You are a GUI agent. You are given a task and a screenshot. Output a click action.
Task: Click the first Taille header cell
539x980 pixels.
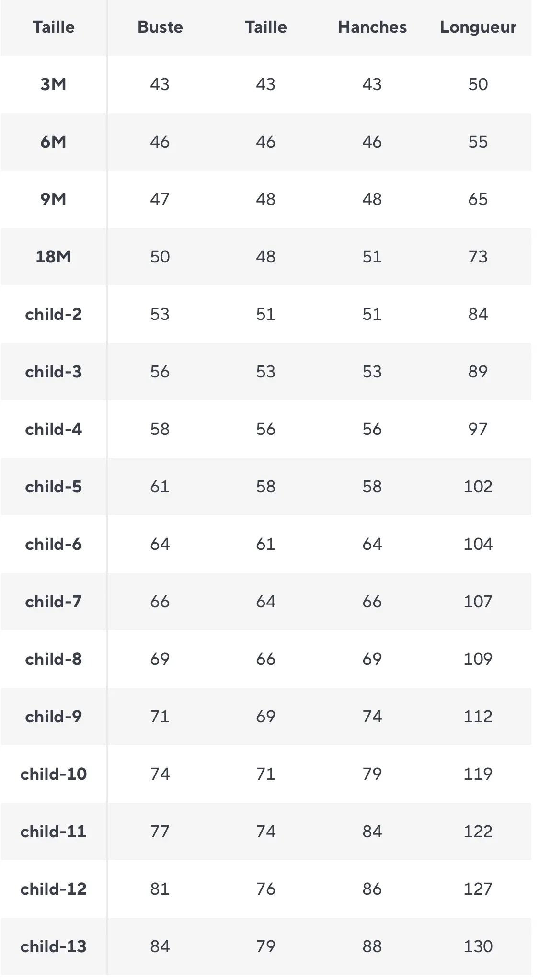[54, 27]
